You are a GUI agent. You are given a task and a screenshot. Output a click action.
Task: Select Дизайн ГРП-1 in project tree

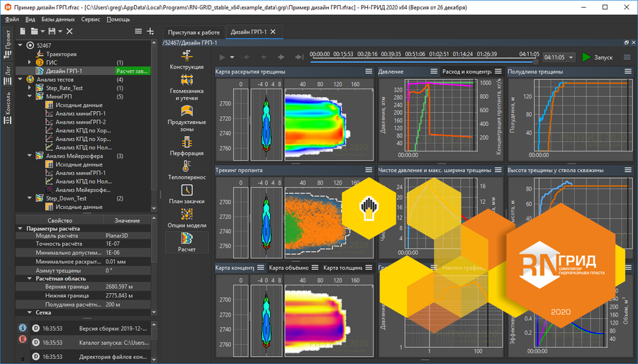pos(64,71)
